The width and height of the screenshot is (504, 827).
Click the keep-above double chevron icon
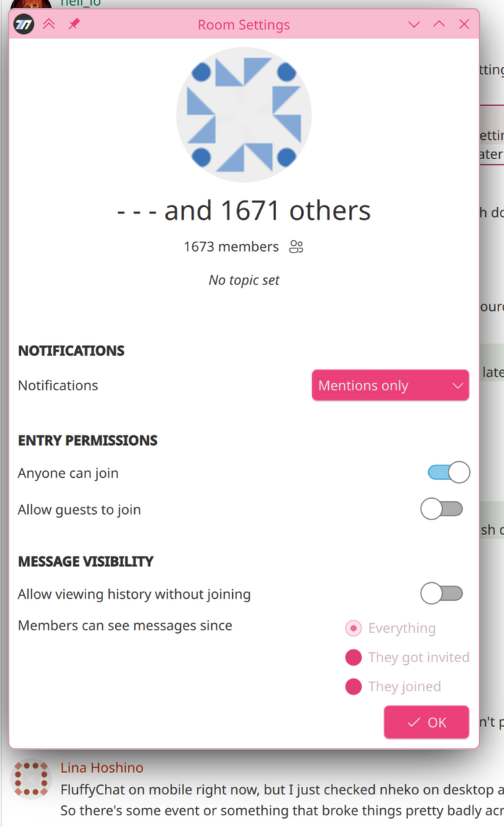point(49,24)
